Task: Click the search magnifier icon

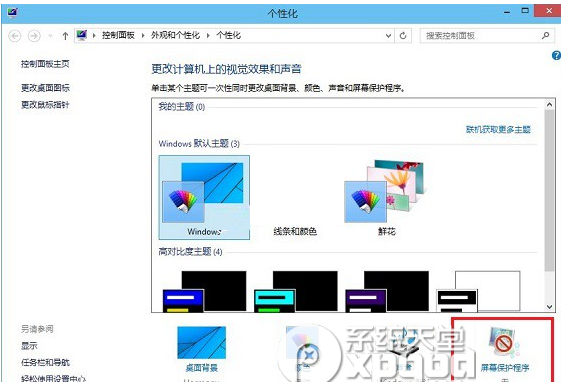Action: coord(545,36)
